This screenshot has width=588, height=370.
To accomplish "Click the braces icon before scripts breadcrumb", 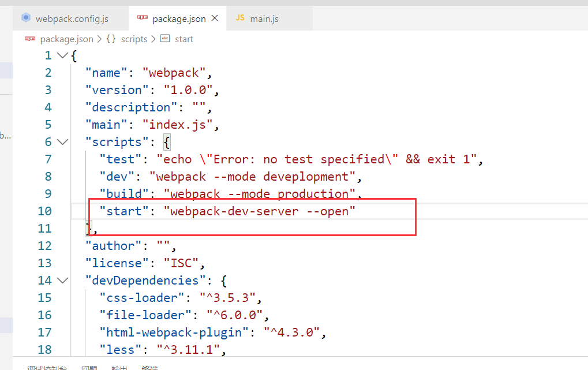I will point(111,39).
